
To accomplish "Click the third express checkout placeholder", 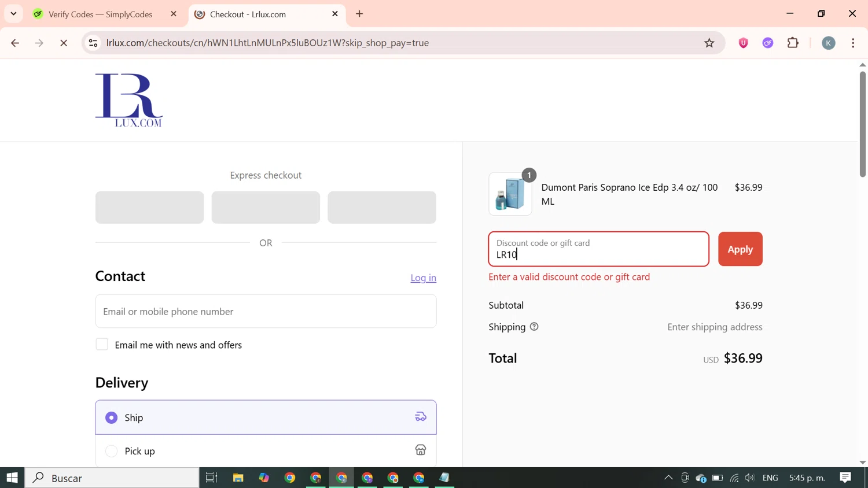I will click(382, 208).
